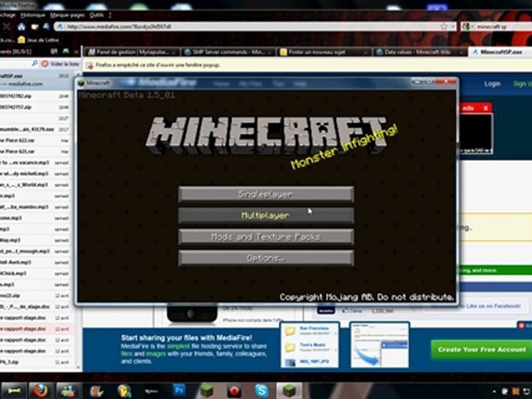Click the Login link on MediaFire page
Image resolution: width=532 pixels, height=399 pixels.
pos(492,84)
